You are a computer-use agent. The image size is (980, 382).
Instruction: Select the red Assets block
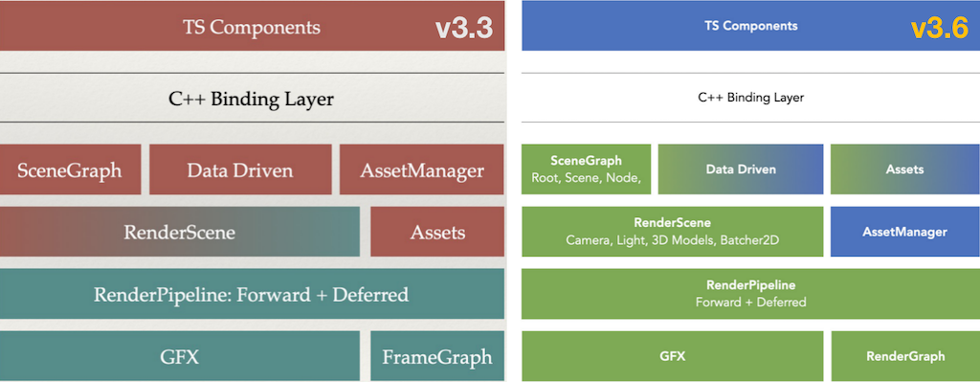click(x=437, y=232)
